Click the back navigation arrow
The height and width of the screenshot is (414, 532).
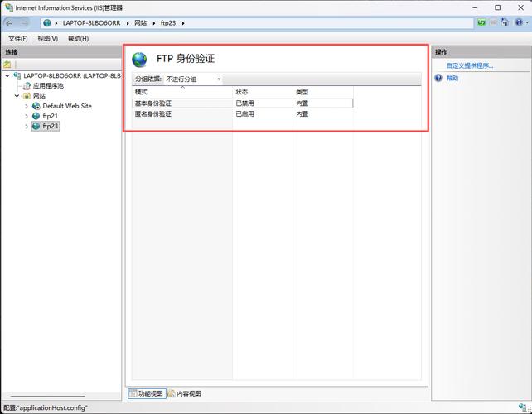[x=9, y=23]
